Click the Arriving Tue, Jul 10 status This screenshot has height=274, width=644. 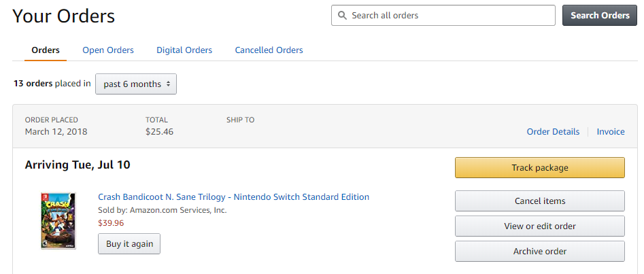78,165
